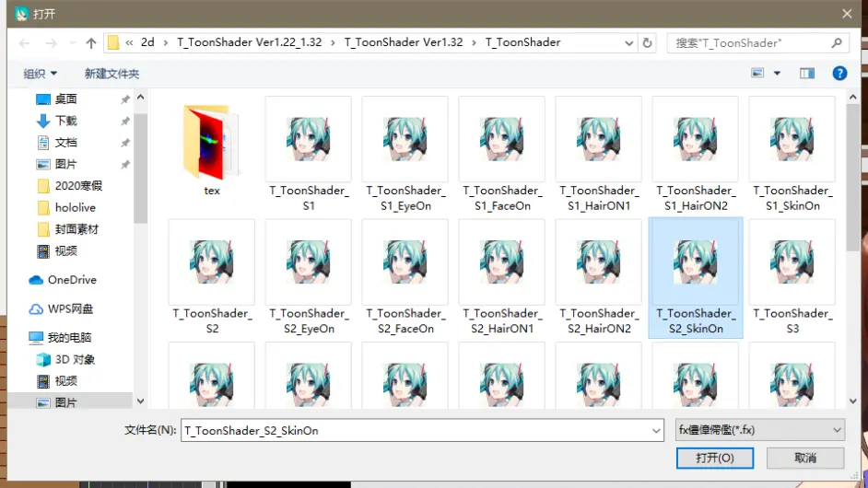
Task: Open 桌面 in the sidebar
Action: 65,99
